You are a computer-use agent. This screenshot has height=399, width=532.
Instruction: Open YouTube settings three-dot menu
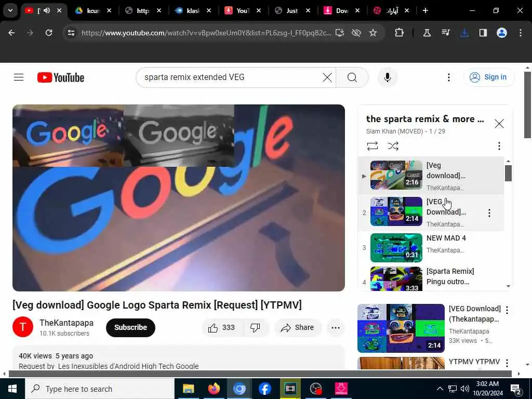pyautogui.click(x=448, y=77)
